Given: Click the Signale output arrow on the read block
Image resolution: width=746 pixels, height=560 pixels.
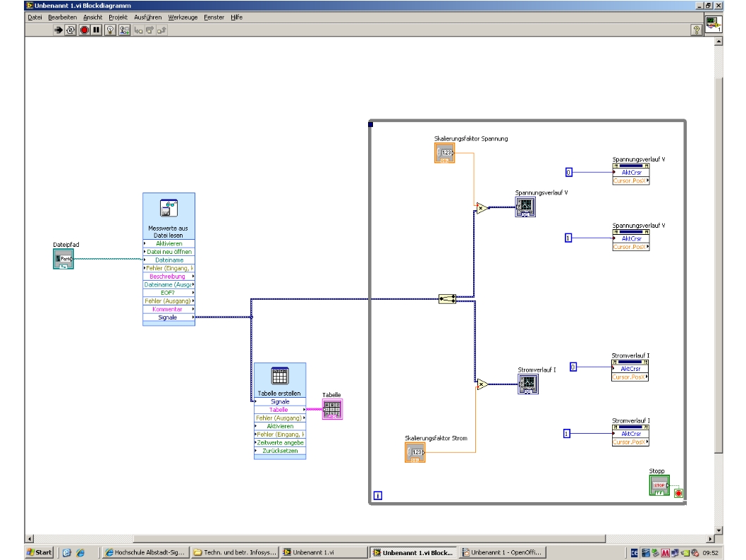Looking at the screenshot, I should pyautogui.click(x=192, y=317).
